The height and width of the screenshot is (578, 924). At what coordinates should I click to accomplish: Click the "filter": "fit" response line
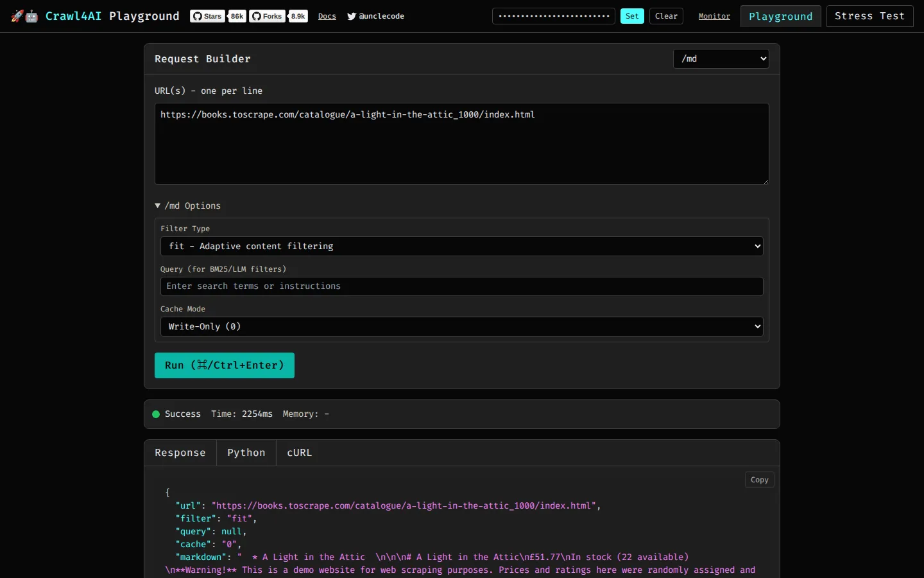tap(216, 518)
